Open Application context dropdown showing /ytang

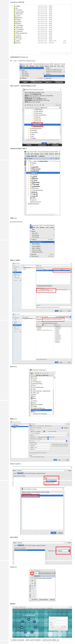(69, 551)
